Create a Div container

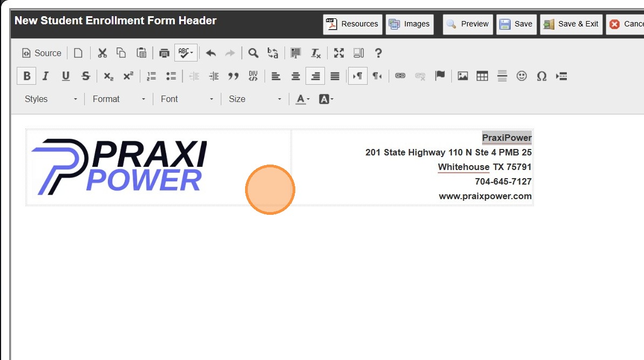coord(253,76)
